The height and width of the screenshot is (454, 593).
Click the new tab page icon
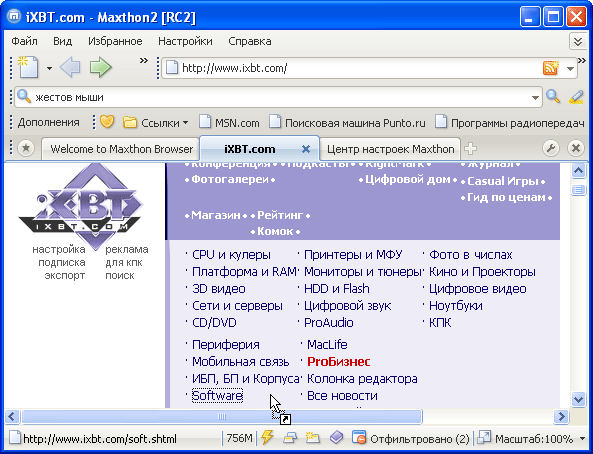29,67
